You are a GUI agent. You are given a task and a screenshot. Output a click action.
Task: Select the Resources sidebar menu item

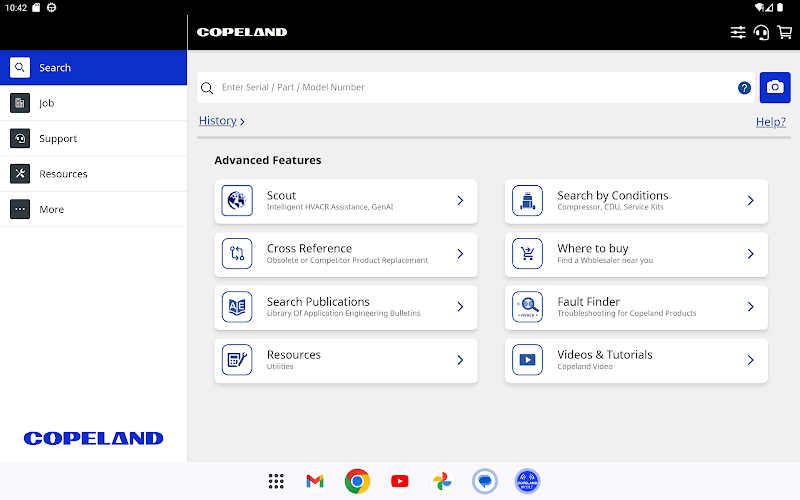(x=93, y=173)
